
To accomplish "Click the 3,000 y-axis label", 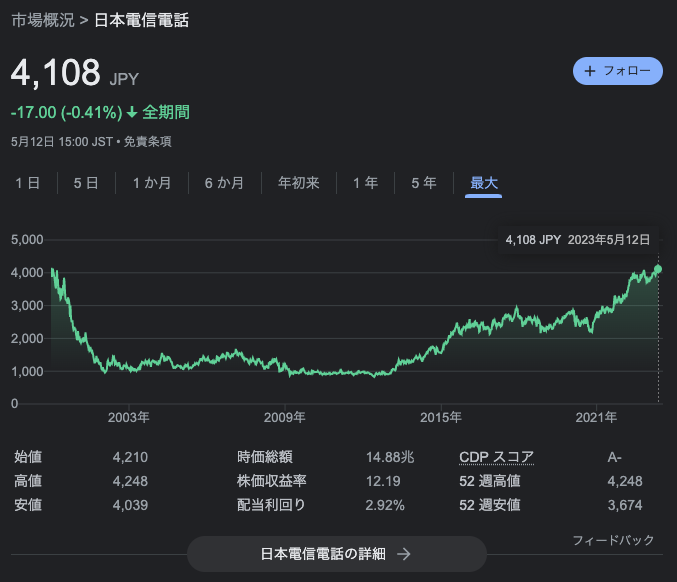I will 27,306.
